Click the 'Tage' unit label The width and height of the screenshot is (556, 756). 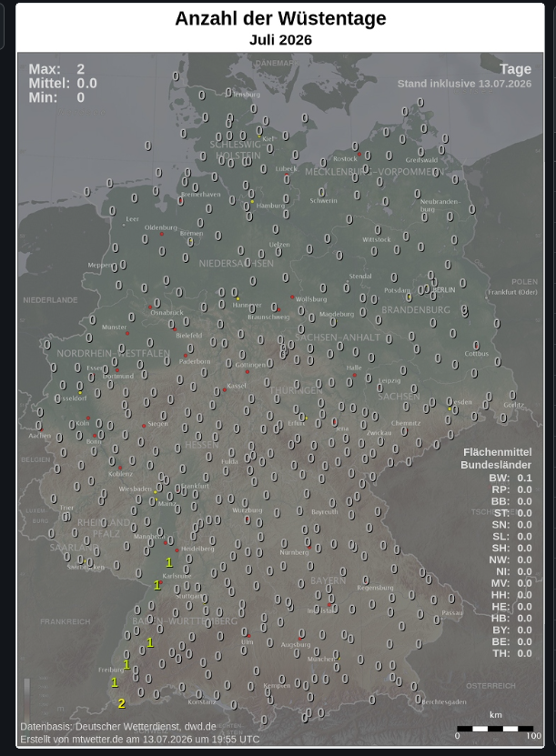pos(515,69)
